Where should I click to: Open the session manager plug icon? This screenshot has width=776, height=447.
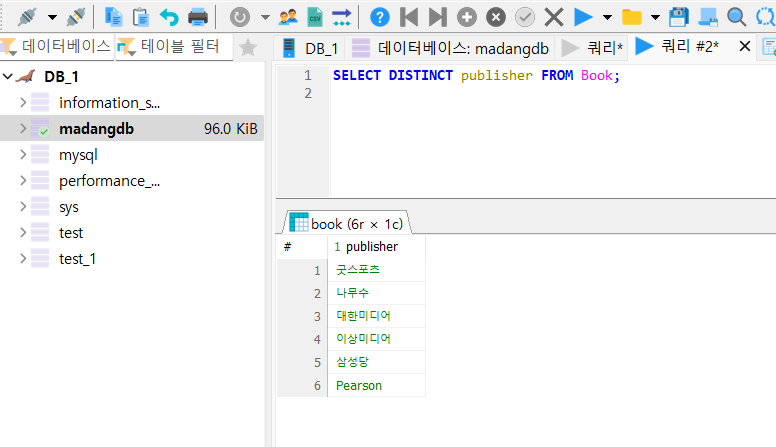coord(27,17)
